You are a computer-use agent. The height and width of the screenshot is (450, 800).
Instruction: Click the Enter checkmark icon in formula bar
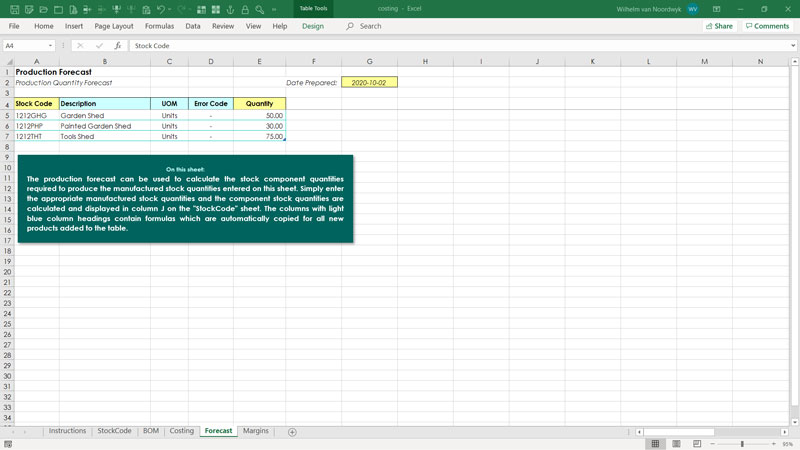point(99,45)
